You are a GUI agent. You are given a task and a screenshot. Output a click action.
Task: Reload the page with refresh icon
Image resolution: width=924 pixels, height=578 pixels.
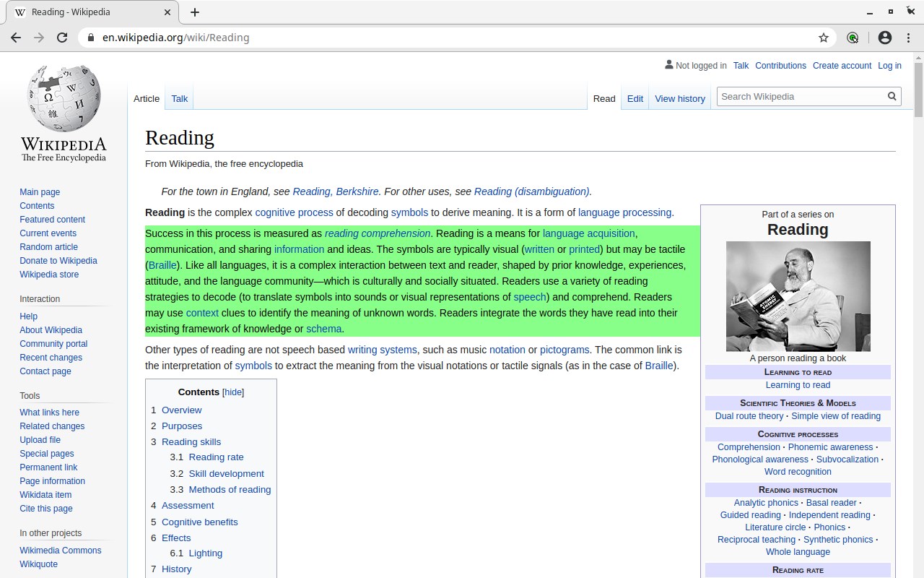62,38
